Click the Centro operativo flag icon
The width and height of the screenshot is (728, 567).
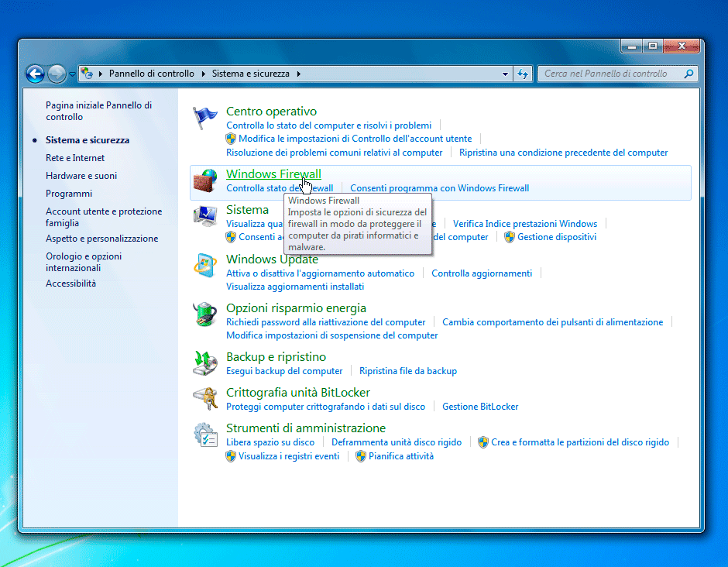(204, 118)
